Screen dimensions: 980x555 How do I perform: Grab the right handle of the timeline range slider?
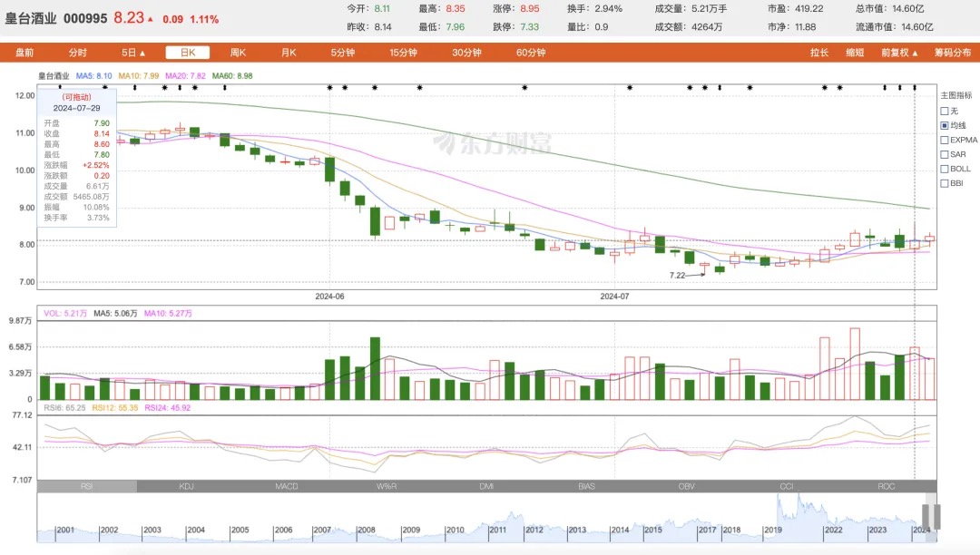coord(936,516)
